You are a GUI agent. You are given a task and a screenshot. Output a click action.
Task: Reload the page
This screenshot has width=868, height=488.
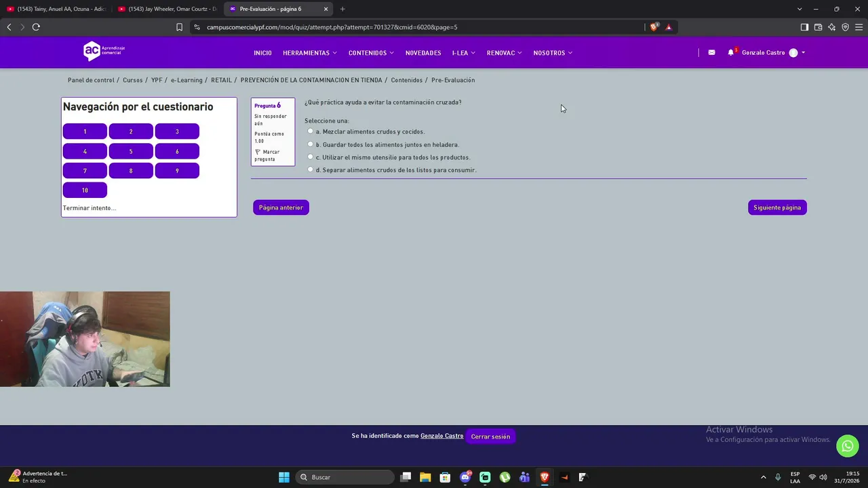point(36,27)
